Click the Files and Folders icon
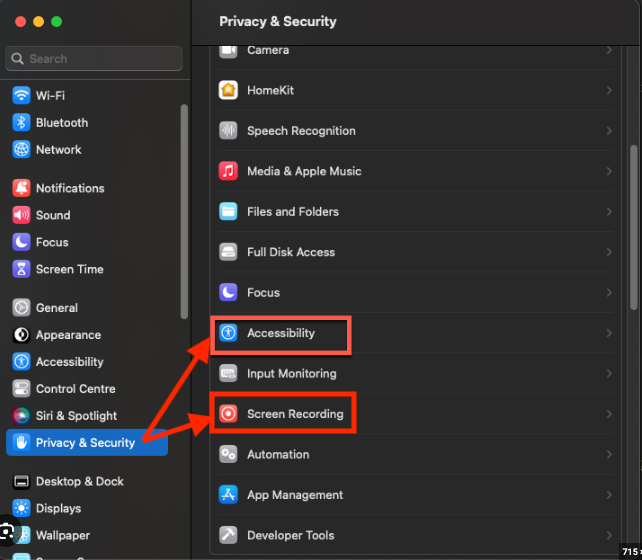The image size is (642, 560). coord(228,211)
